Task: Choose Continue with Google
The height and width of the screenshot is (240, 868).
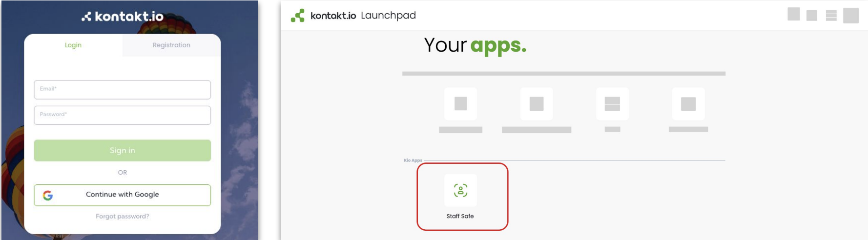Action: pyautogui.click(x=122, y=195)
